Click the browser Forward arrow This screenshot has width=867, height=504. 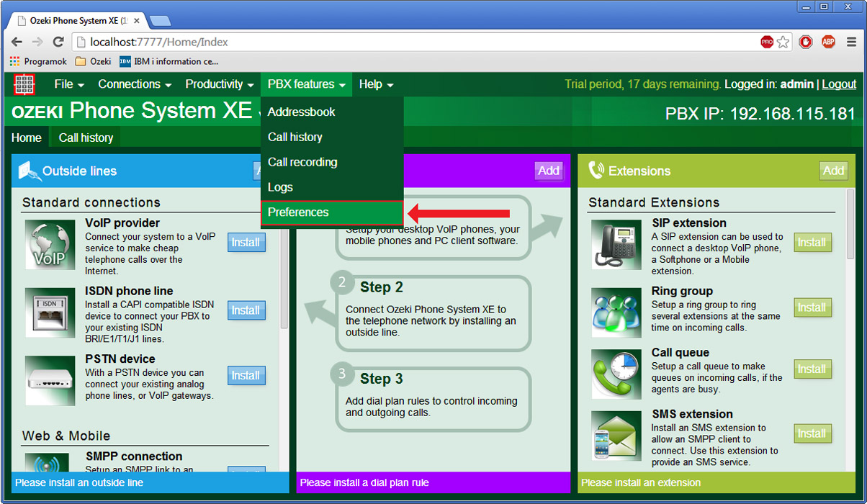click(37, 42)
